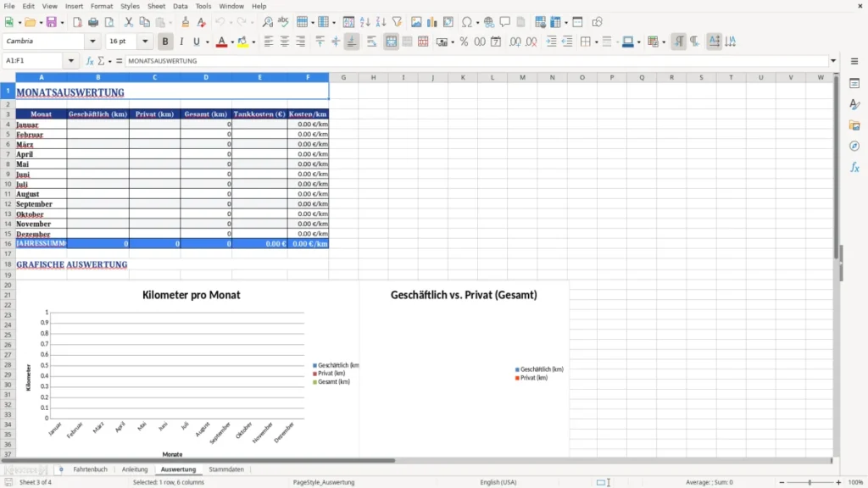Click the AutoFilter funnel icon
This screenshot has height=488, width=868.
[397, 22]
